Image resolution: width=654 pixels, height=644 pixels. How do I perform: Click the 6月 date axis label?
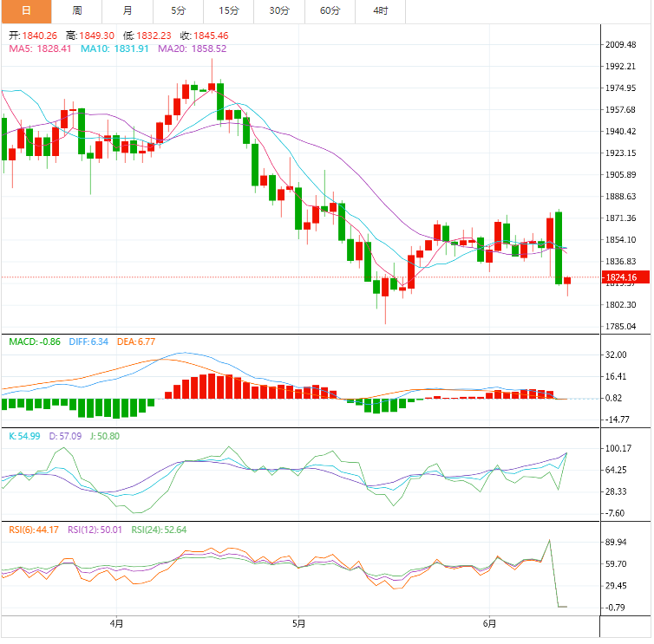(x=490, y=623)
